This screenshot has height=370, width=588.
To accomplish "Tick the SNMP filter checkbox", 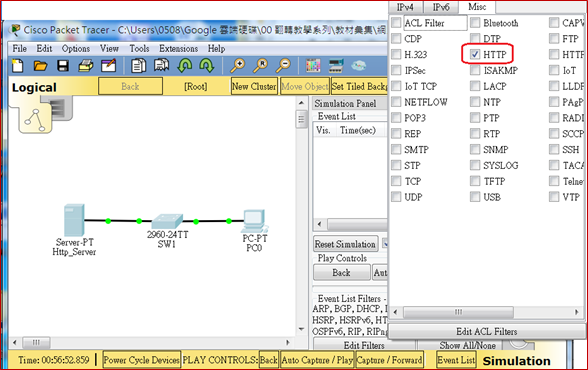I will tap(475, 150).
